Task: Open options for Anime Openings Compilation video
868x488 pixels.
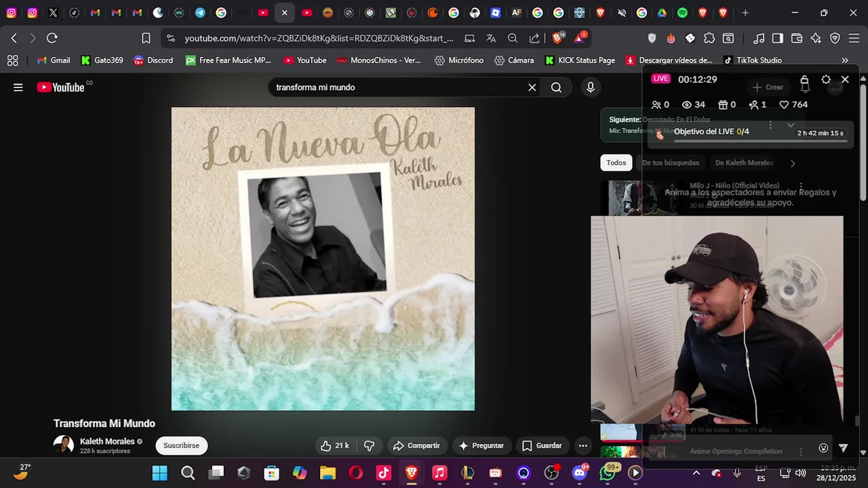Action: point(801,451)
